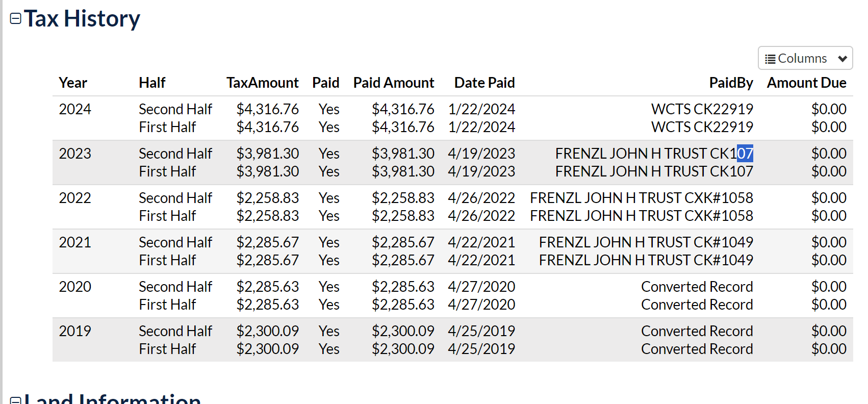The height and width of the screenshot is (404, 868).
Task: Click the PaidBy column header
Action: [731, 83]
